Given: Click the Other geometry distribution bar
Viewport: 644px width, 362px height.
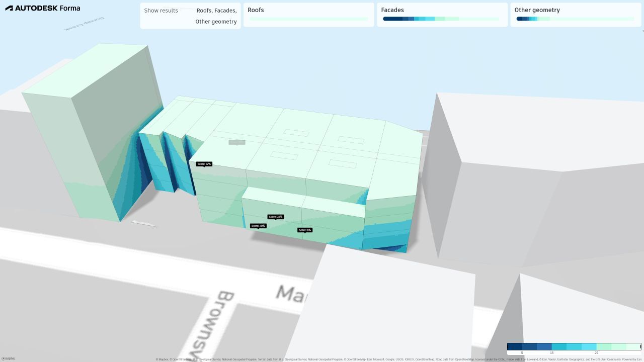Looking at the screenshot, I should 575,19.
